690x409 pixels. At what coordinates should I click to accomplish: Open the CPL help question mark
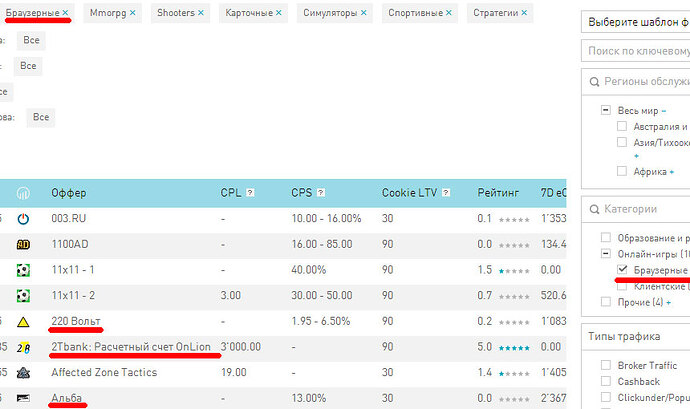pyautogui.click(x=250, y=192)
